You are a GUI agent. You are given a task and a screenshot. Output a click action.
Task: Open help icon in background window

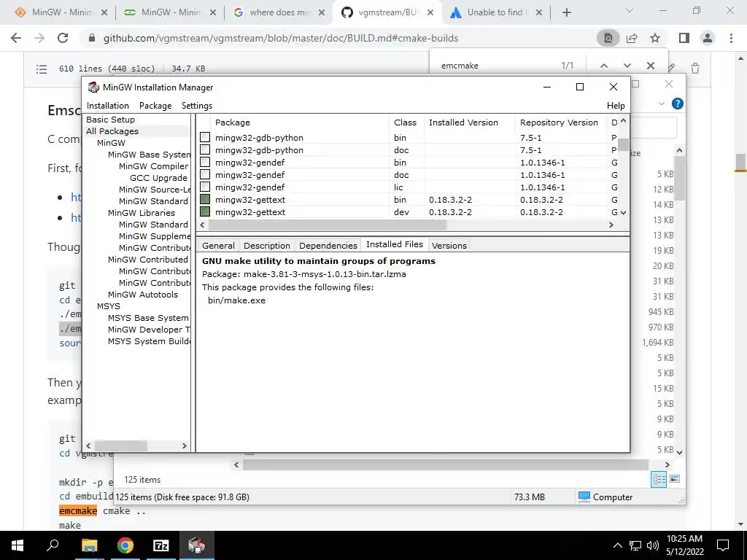677,104
